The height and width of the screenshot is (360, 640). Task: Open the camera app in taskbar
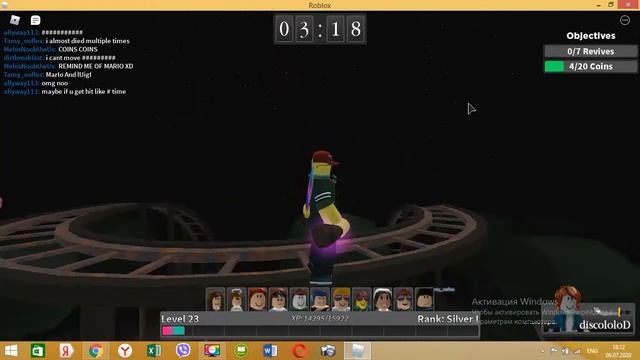click(x=328, y=351)
